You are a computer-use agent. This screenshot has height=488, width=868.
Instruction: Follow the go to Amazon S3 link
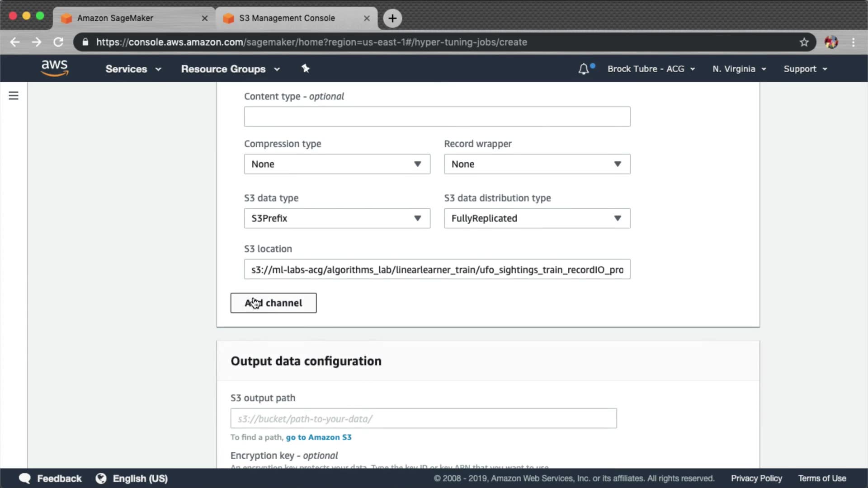318,437
